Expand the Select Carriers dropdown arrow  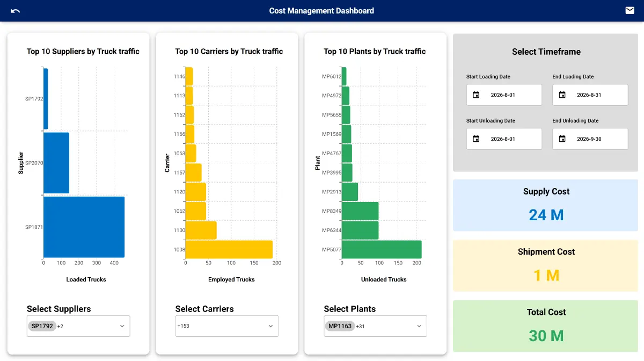pyautogui.click(x=270, y=326)
